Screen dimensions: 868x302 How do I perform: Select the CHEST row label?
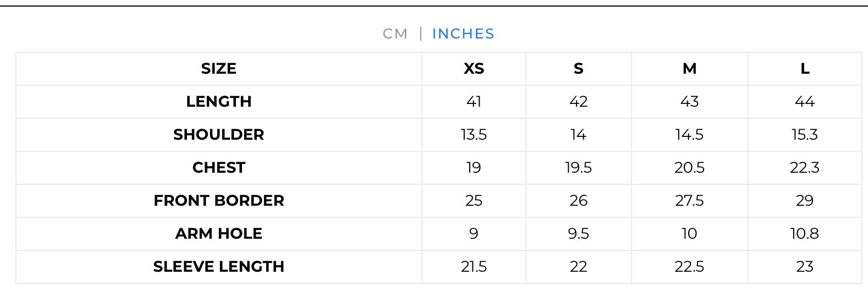click(219, 168)
